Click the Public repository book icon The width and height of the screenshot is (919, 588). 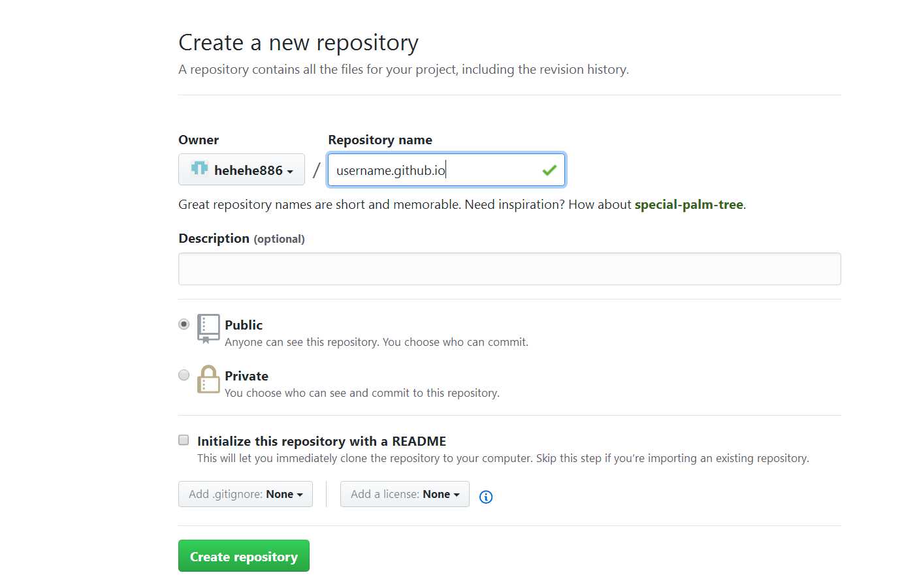(208, 328)
